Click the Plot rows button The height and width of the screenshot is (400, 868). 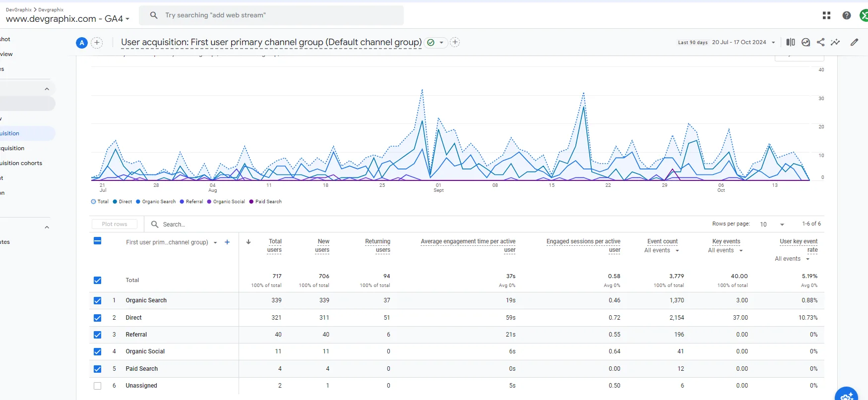pos(115,224)
